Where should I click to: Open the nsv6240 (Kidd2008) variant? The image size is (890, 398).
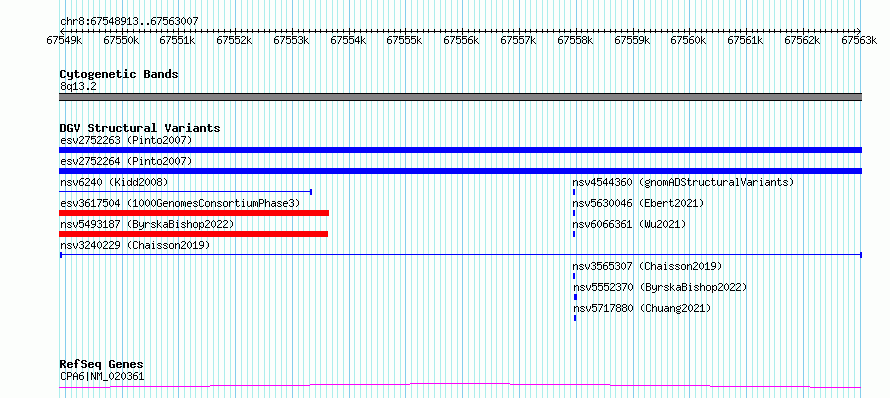[114, 182]
